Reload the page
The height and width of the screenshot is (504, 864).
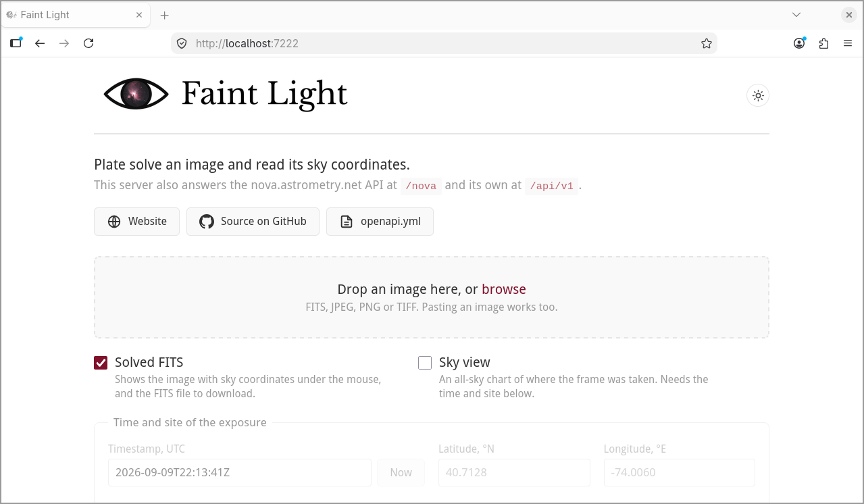tap(88, 43)
